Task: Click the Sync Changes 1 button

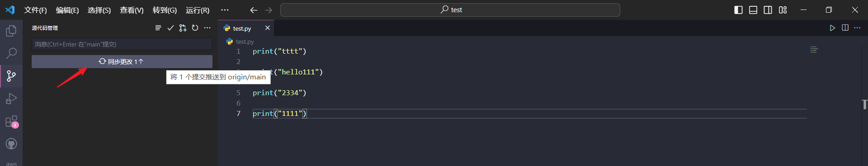Action: pyautogui.click(x=122, y=61)
